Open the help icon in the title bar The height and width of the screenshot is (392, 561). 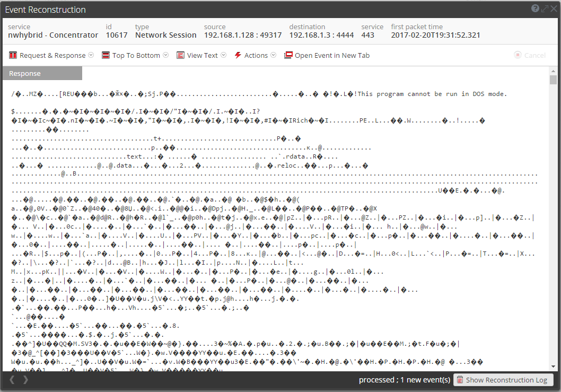535,8
